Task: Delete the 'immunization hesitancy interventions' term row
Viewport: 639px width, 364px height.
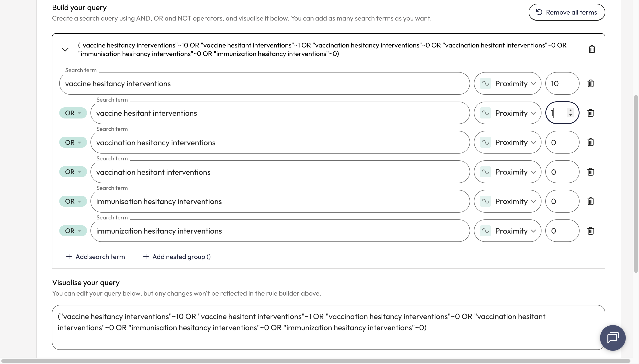Action: pos(590,231)
